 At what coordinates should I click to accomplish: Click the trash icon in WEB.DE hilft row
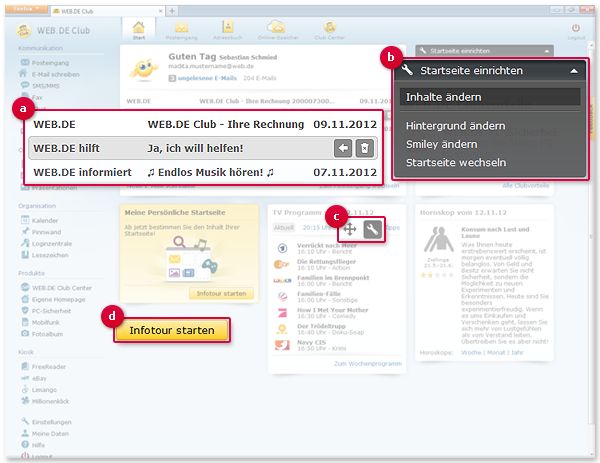pyautogui.click(x=365, y=148)
